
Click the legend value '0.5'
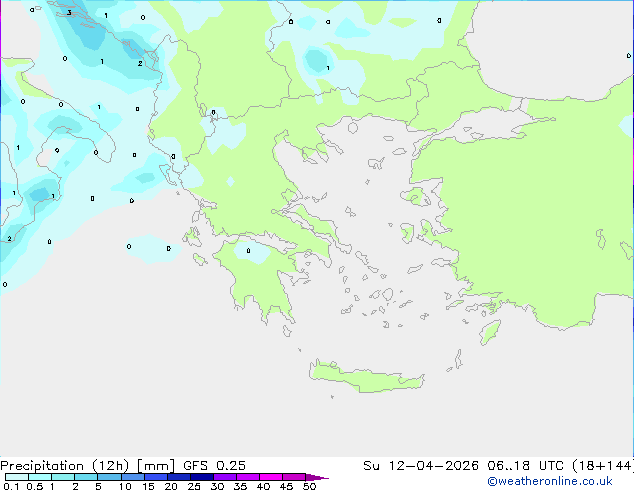coord(34,486)
